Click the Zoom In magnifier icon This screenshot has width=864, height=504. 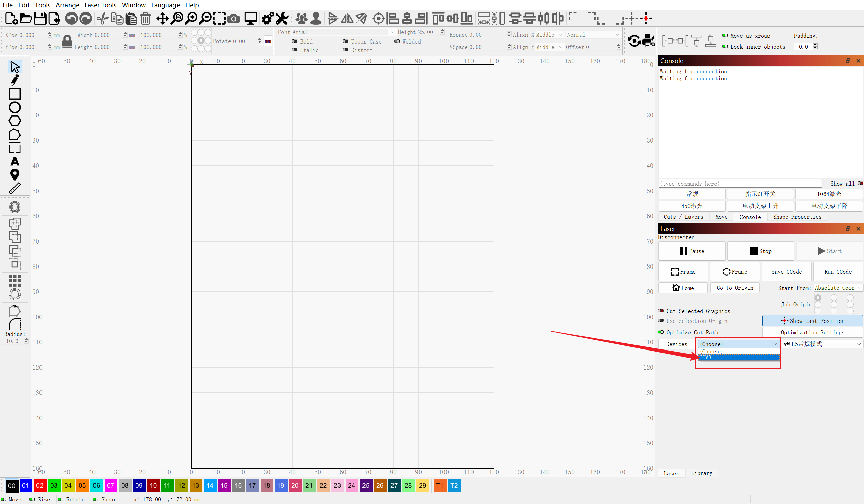pos(191,18)
